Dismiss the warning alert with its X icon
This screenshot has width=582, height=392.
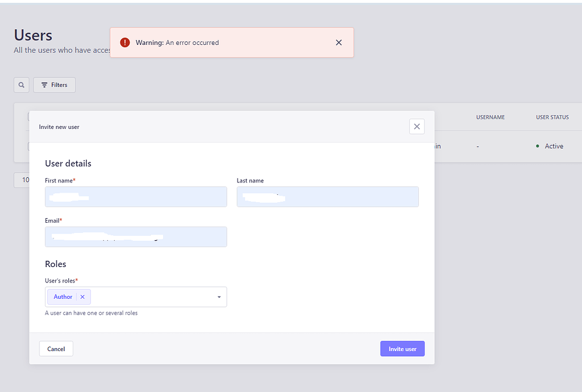[339, 42]
